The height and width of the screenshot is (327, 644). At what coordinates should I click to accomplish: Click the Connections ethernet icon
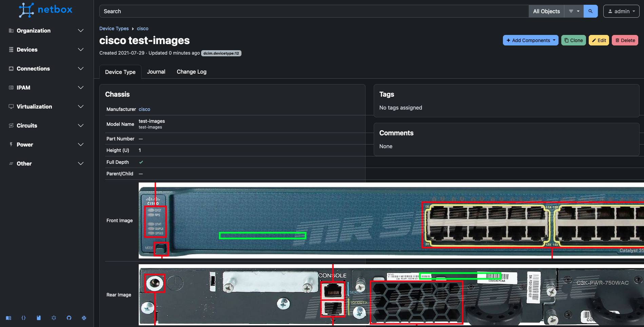(x=11, y=69)
